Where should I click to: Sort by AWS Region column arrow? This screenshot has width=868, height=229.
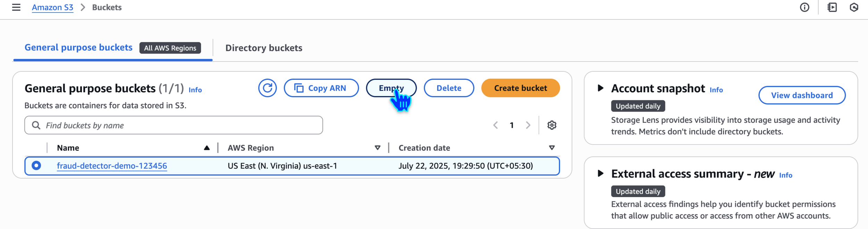(377, 148)
